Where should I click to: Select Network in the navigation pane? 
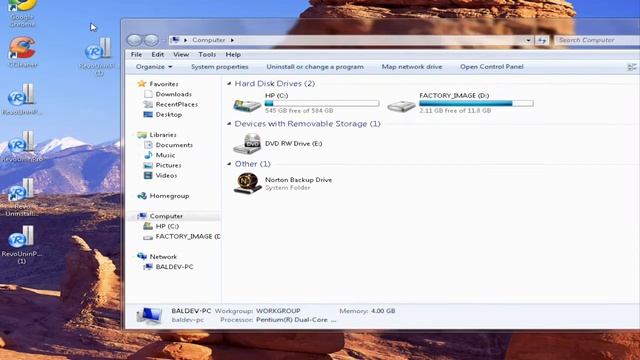click(x=163, y=257)
